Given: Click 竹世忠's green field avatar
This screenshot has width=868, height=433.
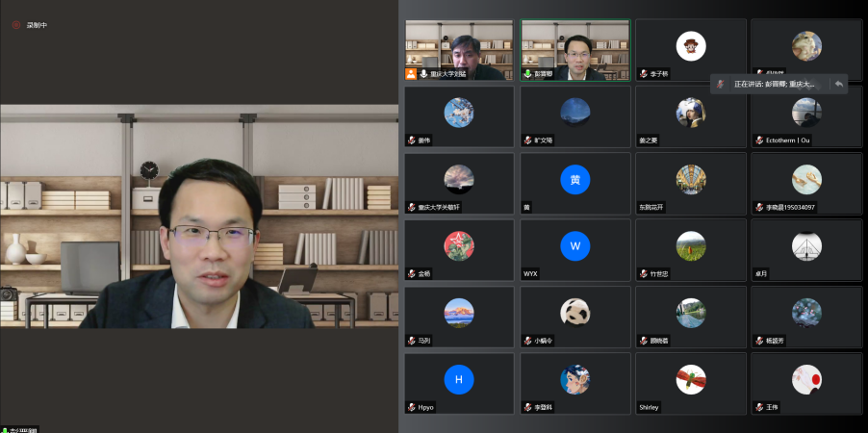Looking at the screenshot, I should (691, 245).
